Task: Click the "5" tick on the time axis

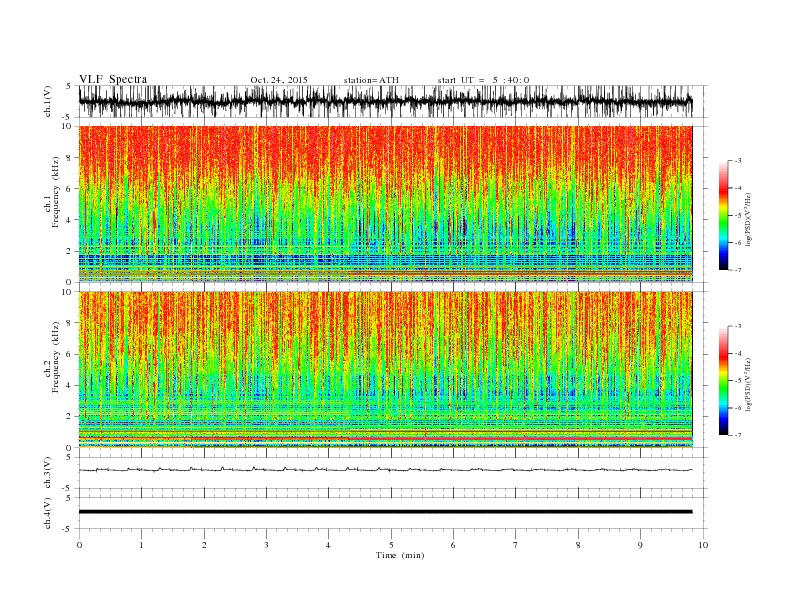Action: [x=391, y=545]
